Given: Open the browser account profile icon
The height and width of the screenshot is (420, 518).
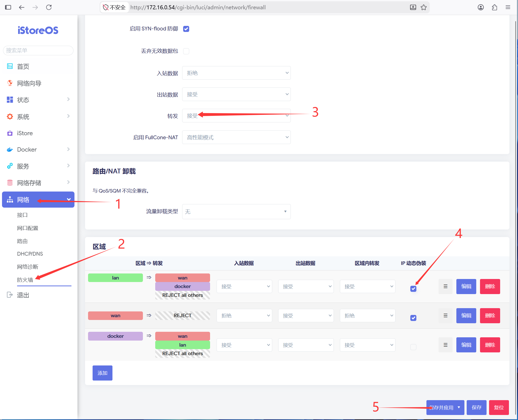Looking at the screenshot, I should coord(481,7).
